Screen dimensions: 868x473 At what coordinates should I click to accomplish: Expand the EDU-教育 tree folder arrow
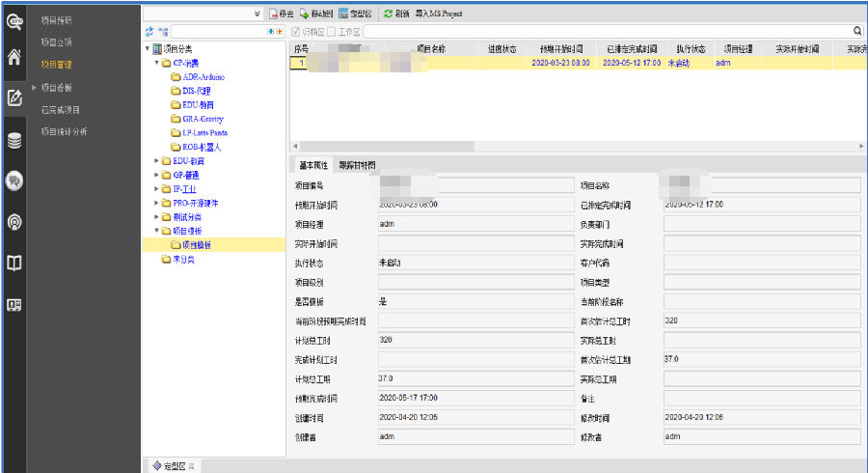(157, 161)
